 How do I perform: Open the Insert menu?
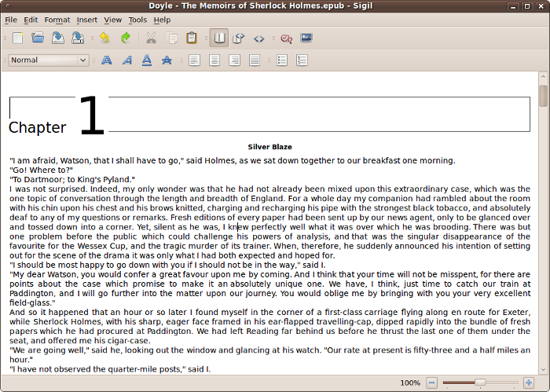point(86,20)
